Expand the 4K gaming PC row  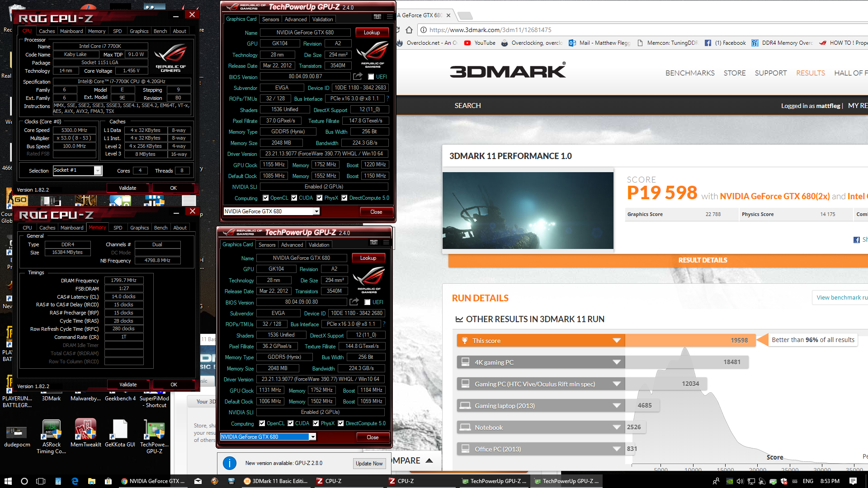(616, 362)
